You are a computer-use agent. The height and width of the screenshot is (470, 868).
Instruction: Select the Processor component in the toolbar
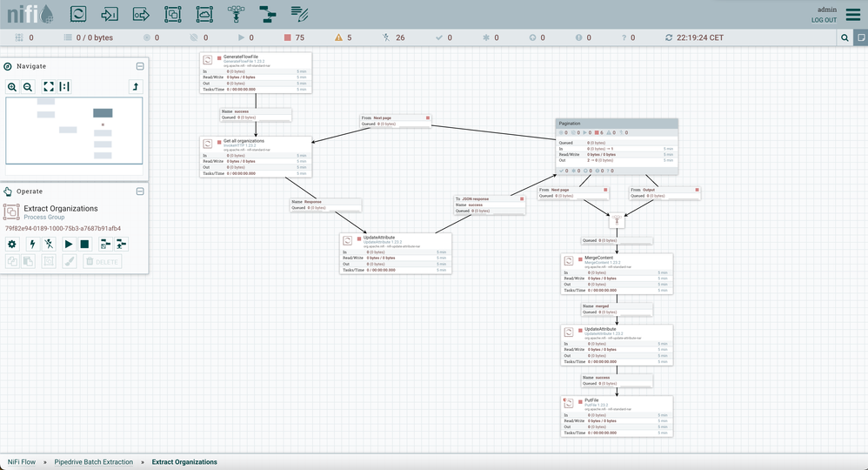click(78, 14)
